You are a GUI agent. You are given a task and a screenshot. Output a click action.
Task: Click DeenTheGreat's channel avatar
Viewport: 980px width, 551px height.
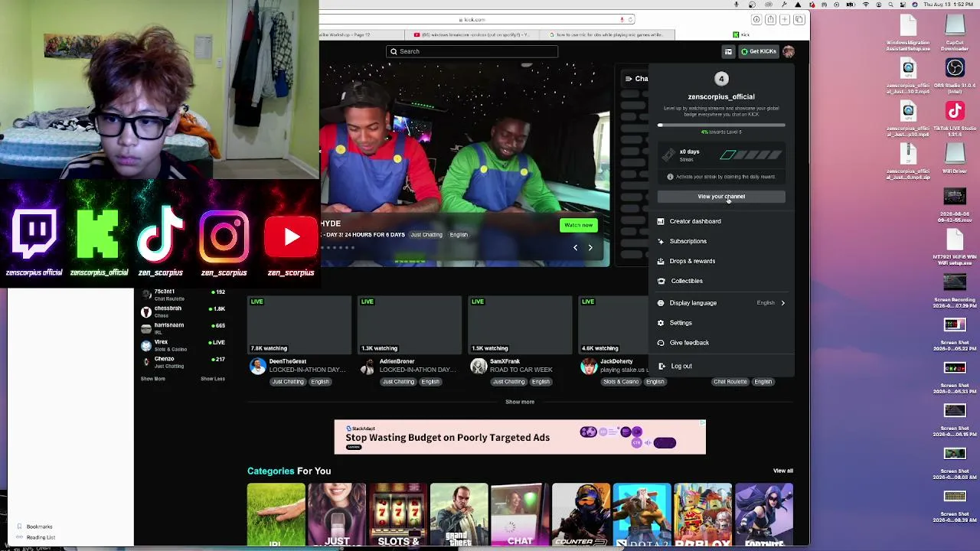(x=257, y=367)
